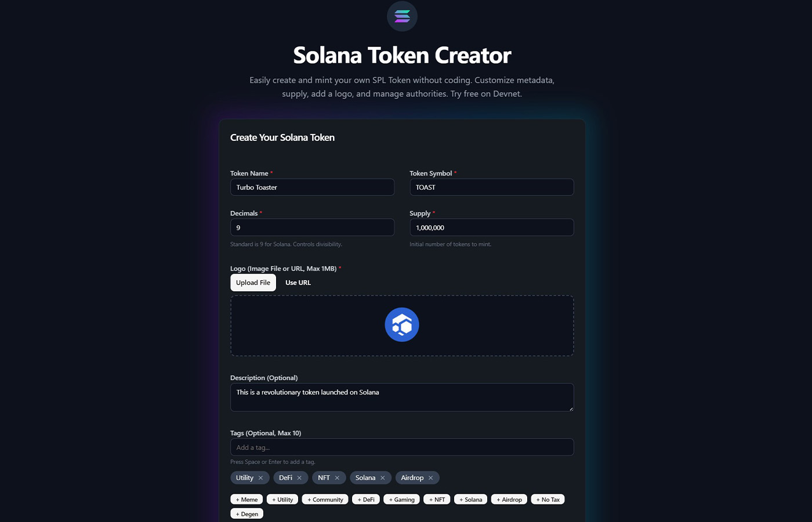Add the Degen tag
Viewport: 812px width, 522px height.
coord(247,513)
